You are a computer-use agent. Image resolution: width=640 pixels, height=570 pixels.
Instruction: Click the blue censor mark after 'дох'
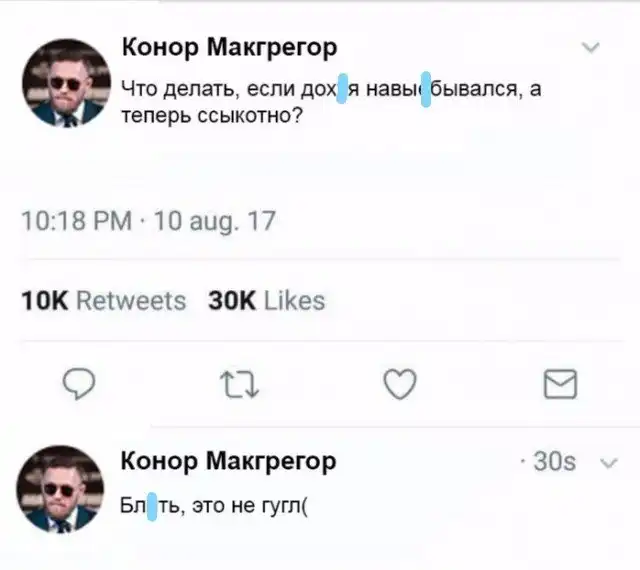tap(341, 89)
